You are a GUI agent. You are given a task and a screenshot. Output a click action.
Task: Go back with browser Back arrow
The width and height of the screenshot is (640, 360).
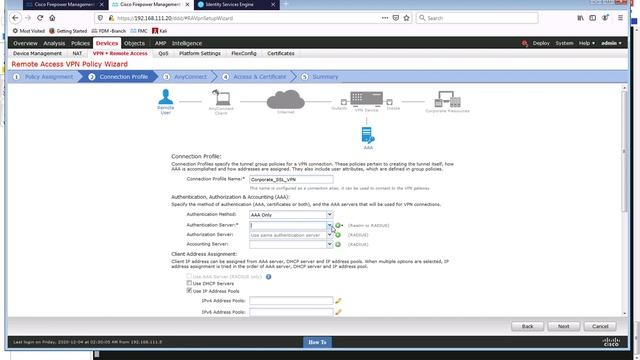click(15, 18)
